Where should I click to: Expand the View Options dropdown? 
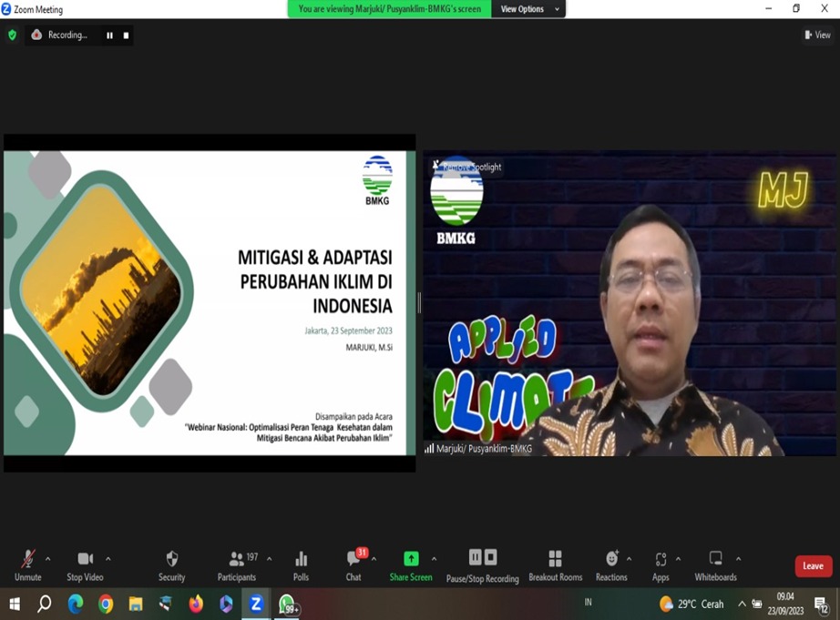[529, 9]
